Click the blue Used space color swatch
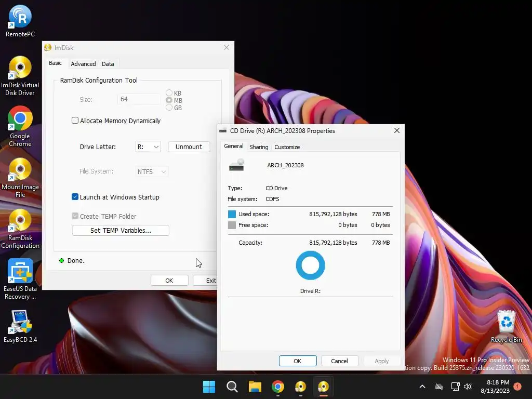The image size is (532, 399). point(232,214)
